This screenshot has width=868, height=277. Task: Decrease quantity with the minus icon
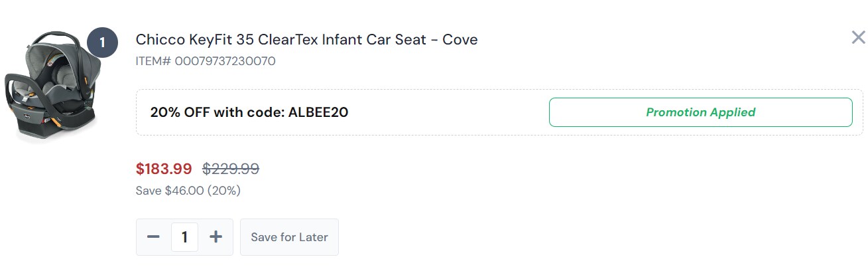coord(153,237)
